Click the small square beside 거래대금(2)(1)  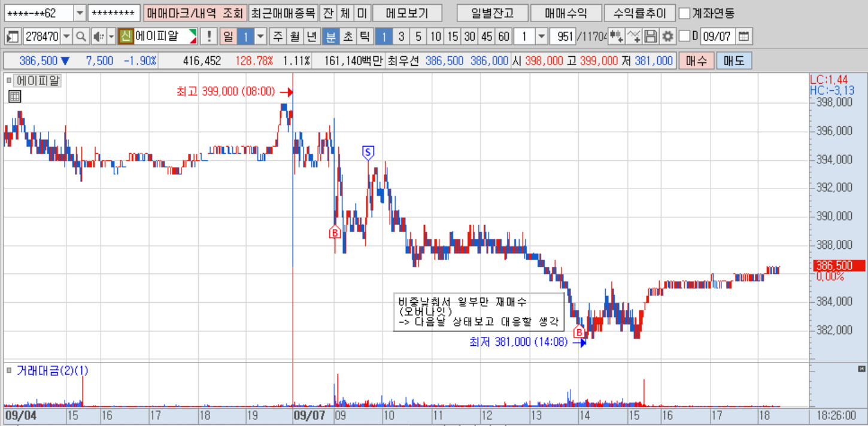[9, 370]
